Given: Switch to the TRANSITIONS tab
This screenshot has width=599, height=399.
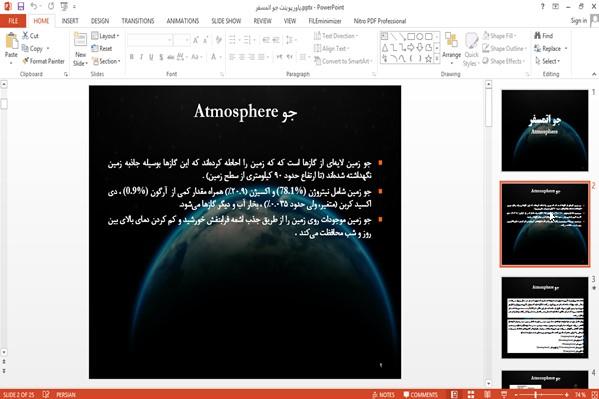Looking at the screenshot, I should (x=138, y=21).
